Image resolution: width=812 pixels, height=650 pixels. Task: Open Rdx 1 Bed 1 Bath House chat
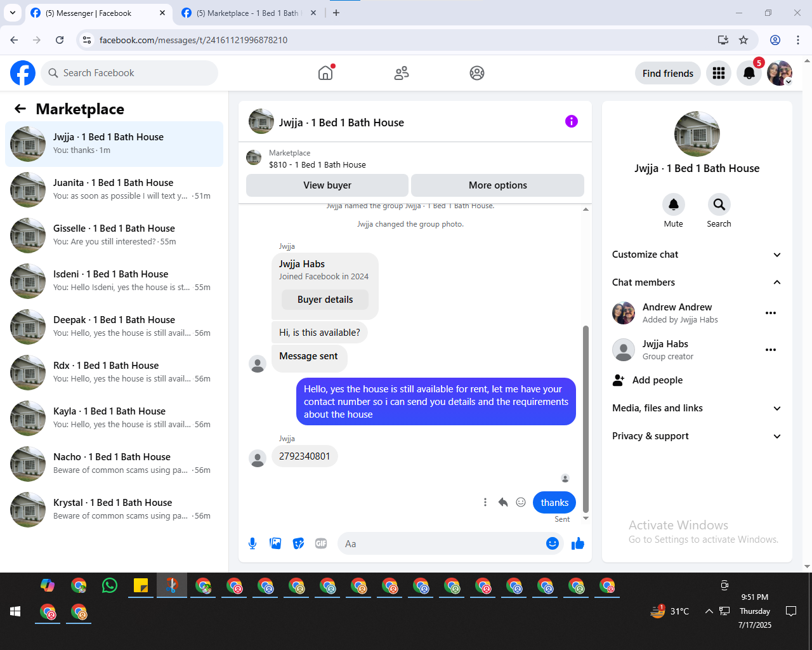click(x=114, y=372)
